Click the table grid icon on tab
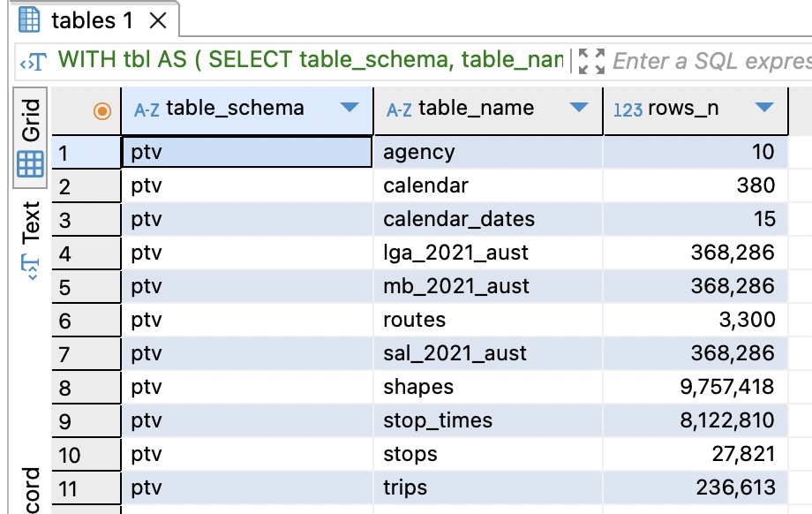 pos(29,20)
